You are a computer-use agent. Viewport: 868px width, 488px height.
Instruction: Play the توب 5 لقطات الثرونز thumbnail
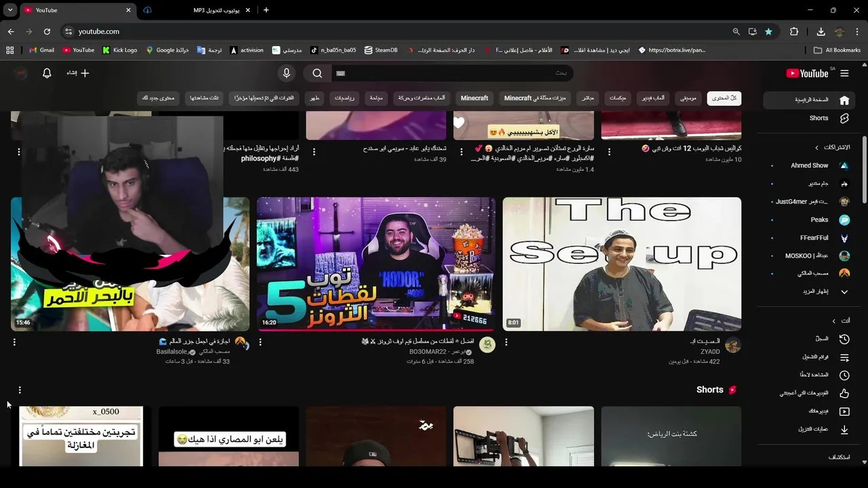click(376, 264)
